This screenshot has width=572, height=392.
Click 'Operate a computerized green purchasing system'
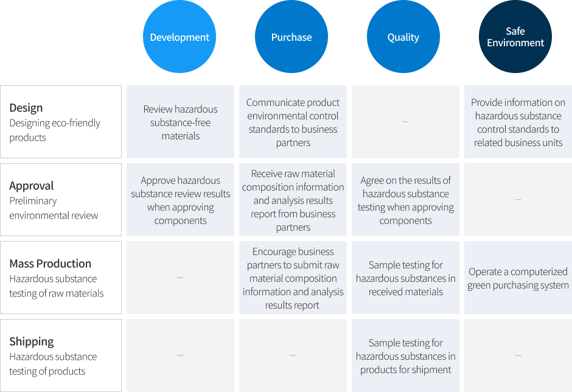point(518,278)
